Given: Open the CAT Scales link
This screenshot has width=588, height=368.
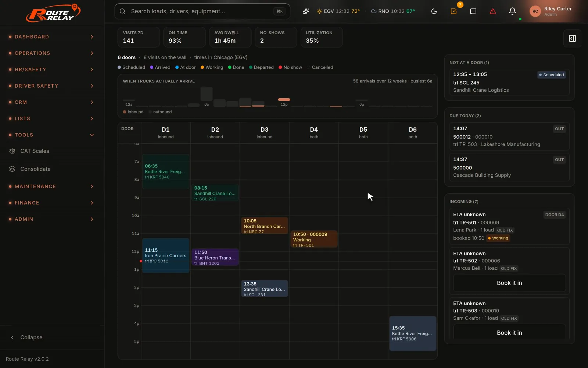Looking at the screenshot, I should pyautogui.click(x=35, y=151).
